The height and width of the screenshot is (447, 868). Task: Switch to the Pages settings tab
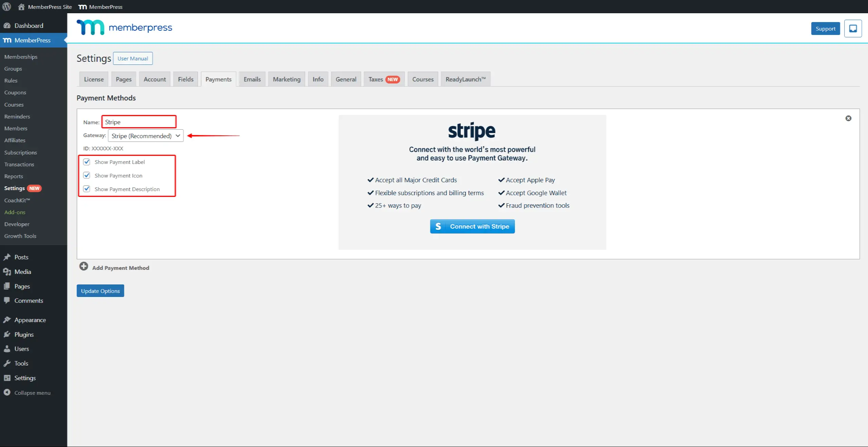click(124, 79)
